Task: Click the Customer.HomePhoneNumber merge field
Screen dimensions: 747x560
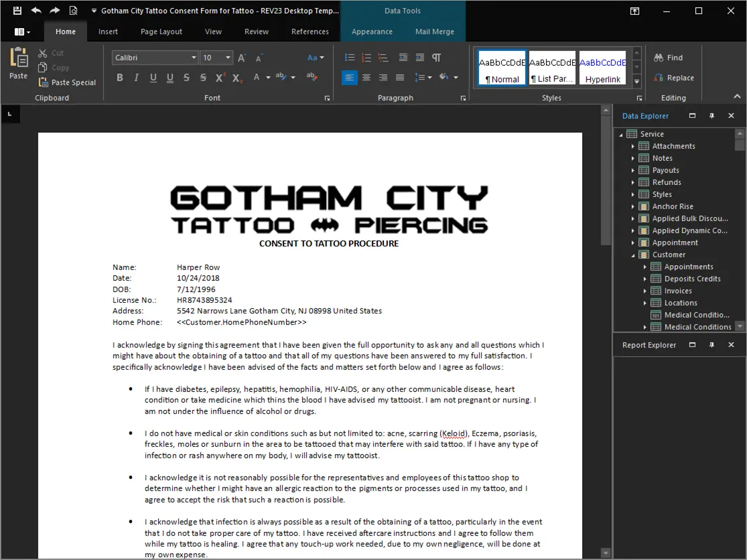Action: click(x=242, y=322)
